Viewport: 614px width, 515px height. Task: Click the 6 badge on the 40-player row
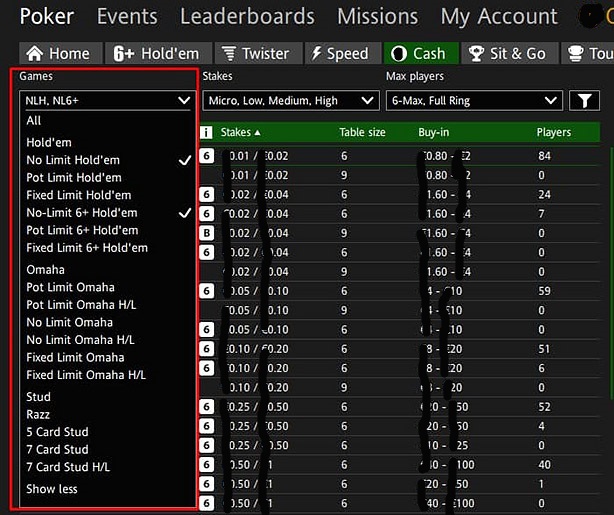point(207,465)
